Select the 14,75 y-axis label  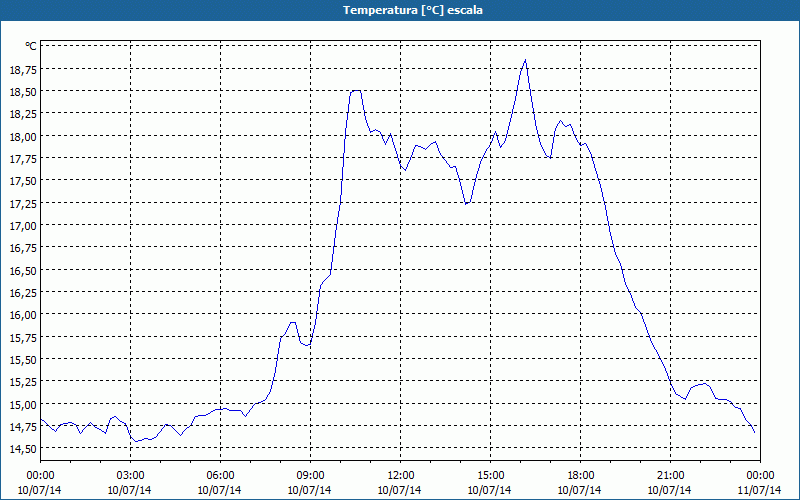tap(23, 427)
